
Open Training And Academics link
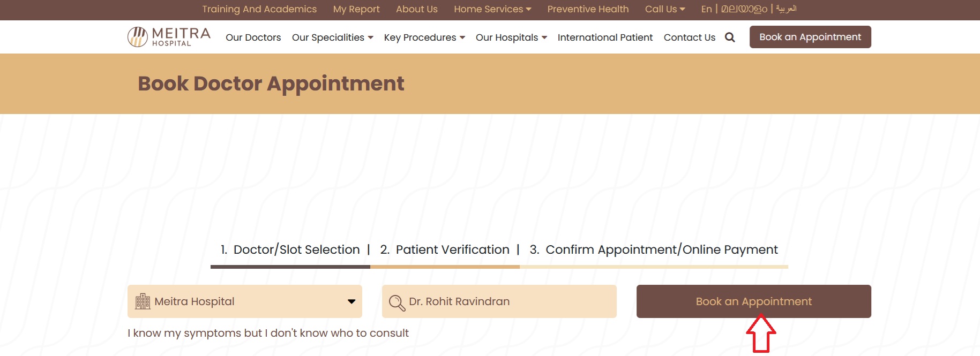259,9
